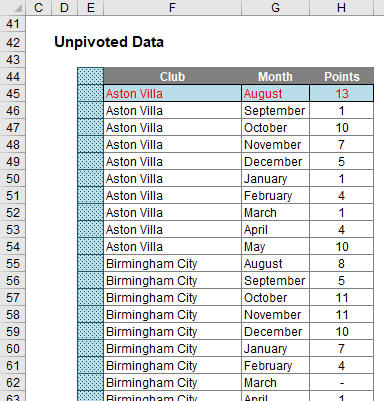Select column H header
The width and height of the screenshot is (384, 401).
(341, 7)
